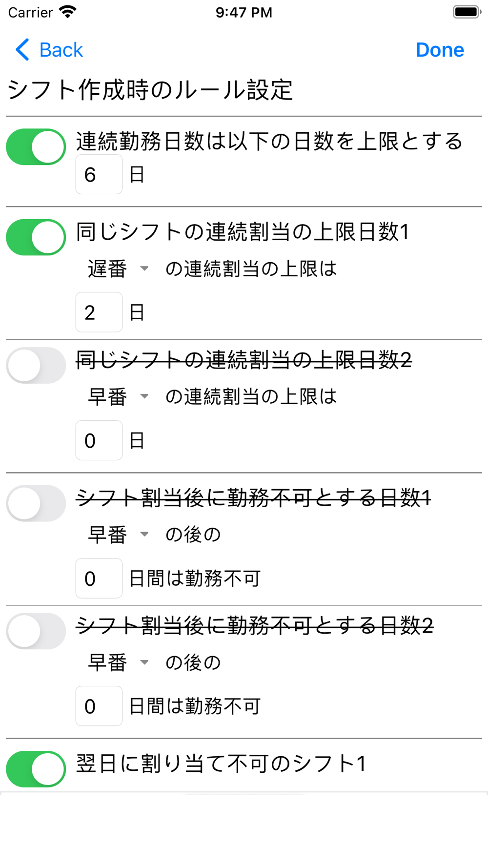Edit the 6 日 consecutive workdays field
This screenshot has width=488, height=868.
coord(99,174)
